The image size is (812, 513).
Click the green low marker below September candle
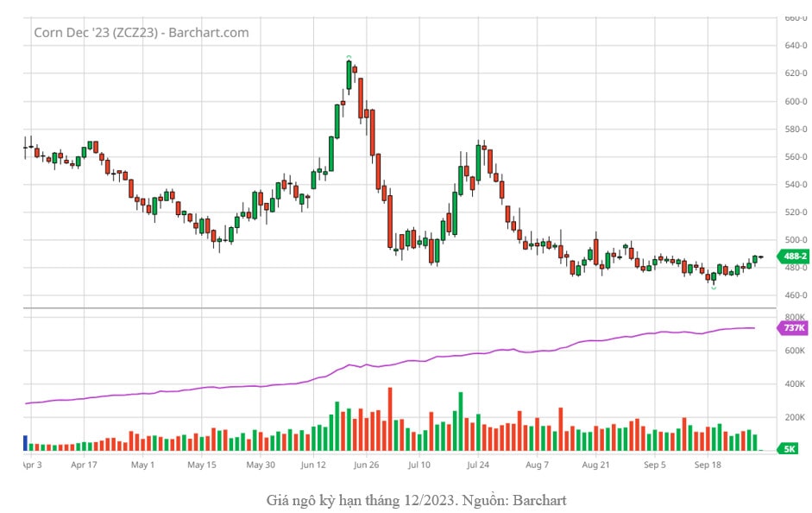[x=714, y=288]
